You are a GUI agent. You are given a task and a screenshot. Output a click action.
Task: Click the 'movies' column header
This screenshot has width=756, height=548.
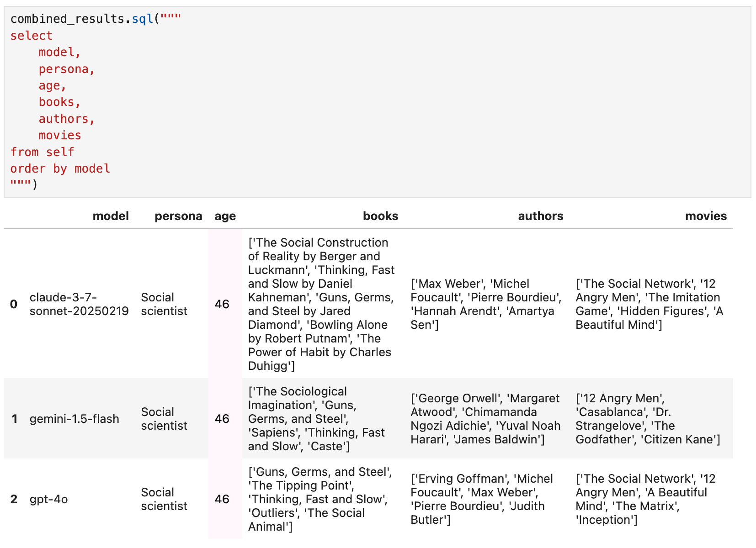point(706,216)
